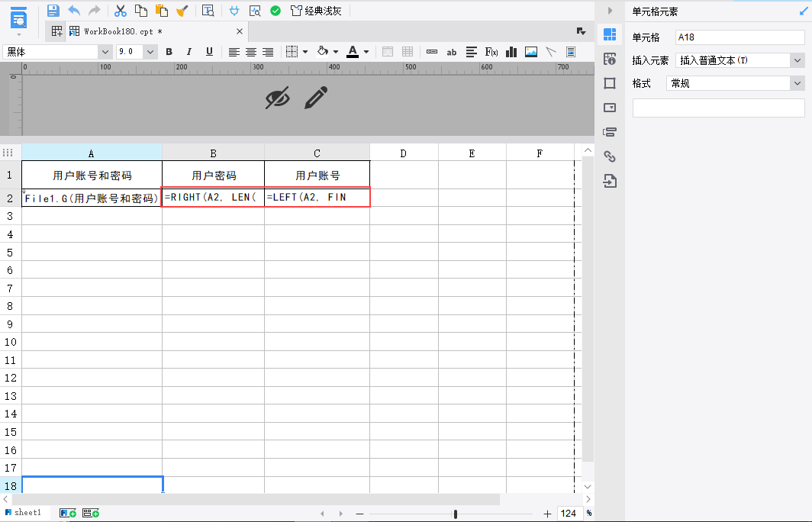Click the report preview icon at top-left
Image resolution: width=812 pixels, height=522 pixels.
[18, 18]
